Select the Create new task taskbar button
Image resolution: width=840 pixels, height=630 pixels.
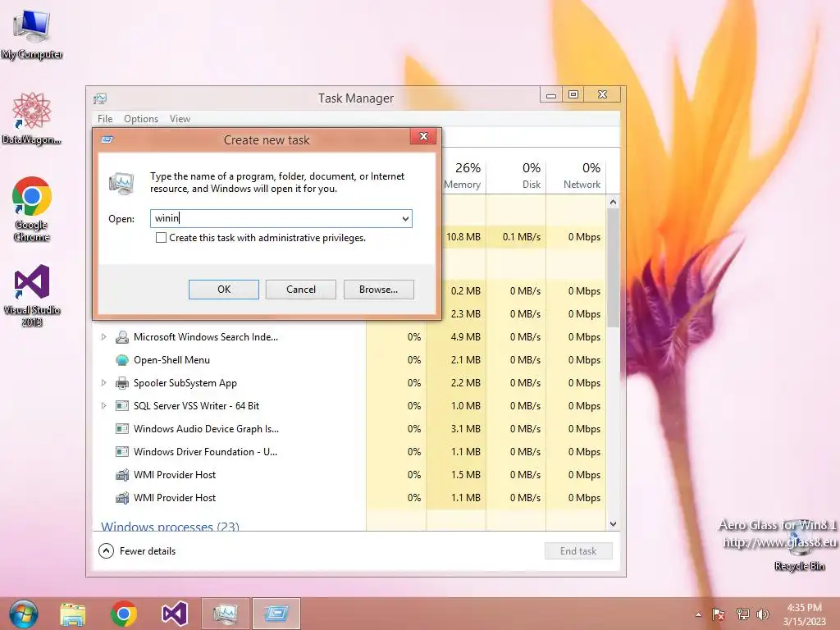[x=276, y=614]
